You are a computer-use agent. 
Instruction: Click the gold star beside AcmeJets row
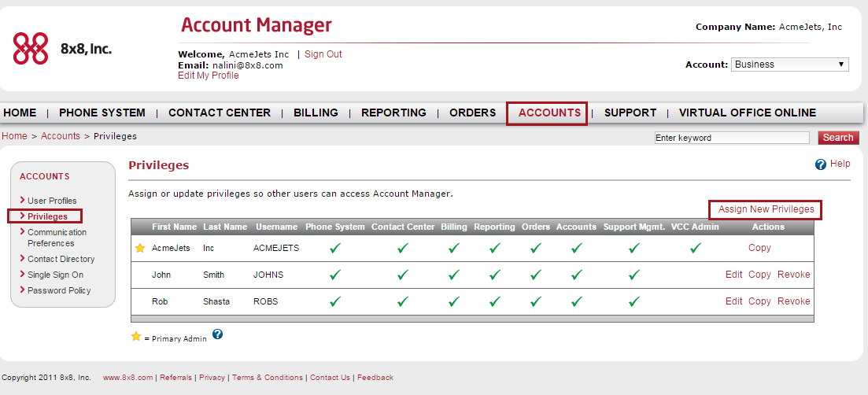coord(140,249)
